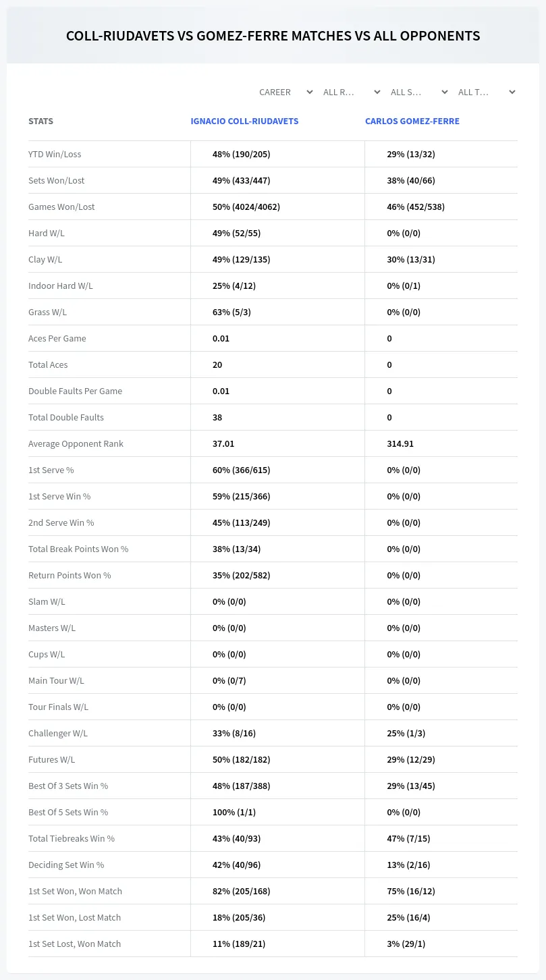The width and height of the screenshot is (546, 980).
Task: Click the page title heading
Action: (x=273, y=36)
